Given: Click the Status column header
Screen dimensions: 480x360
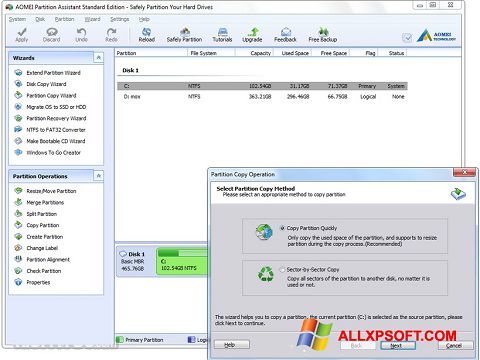Looking at the screenshot, I should (392, 53).
